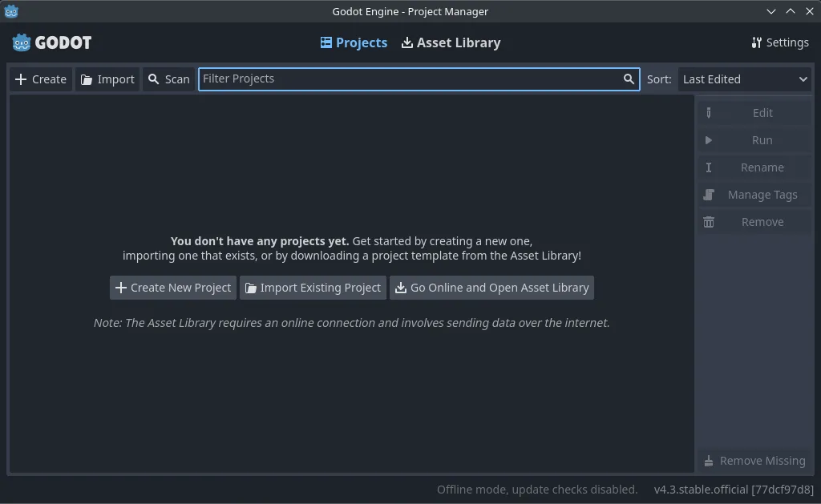Focus the Filter Projects search field
This screenshot has width=821, height=504.
[409, 79]
